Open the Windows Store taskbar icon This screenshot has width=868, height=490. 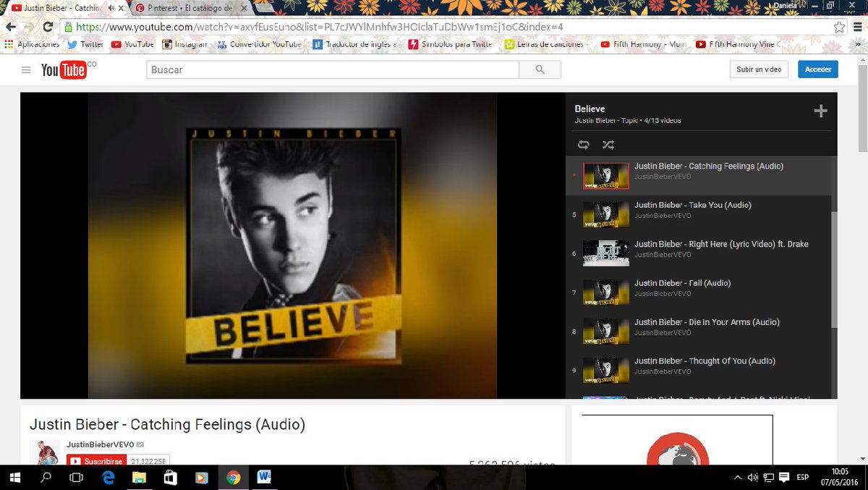[170, 478]
